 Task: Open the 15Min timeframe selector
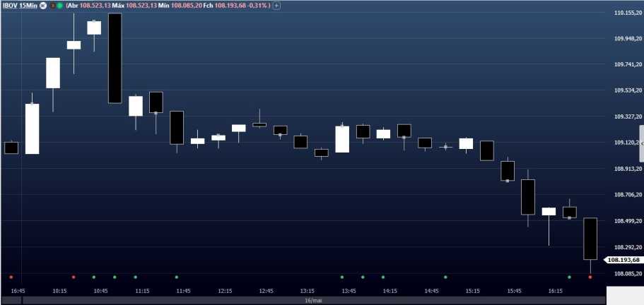click(28, 5)
